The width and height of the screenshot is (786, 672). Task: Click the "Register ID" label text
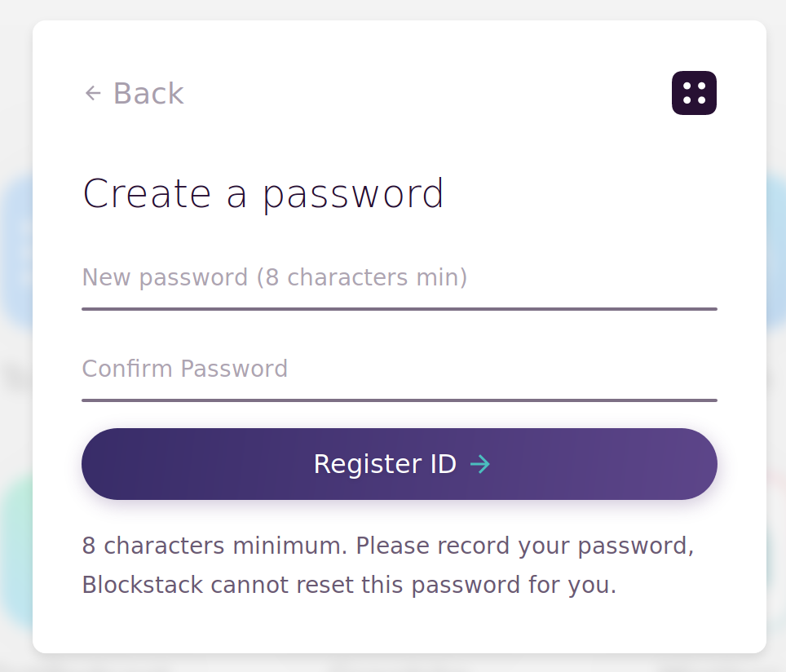tap(384, 464)
